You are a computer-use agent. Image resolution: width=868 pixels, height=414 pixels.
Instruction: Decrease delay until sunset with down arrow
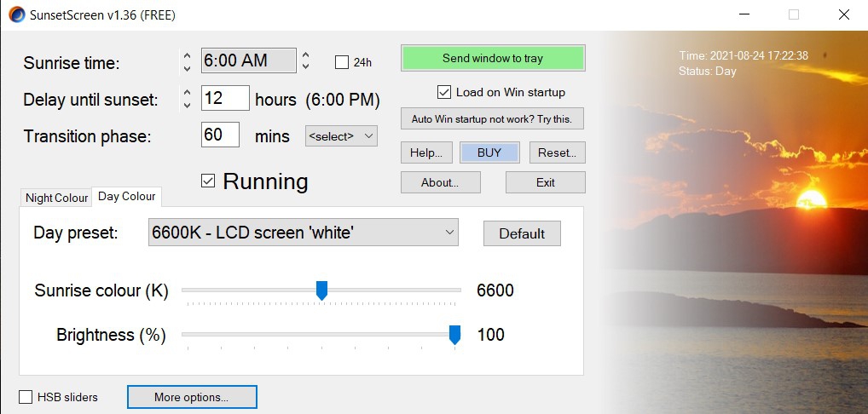[187, 105]
